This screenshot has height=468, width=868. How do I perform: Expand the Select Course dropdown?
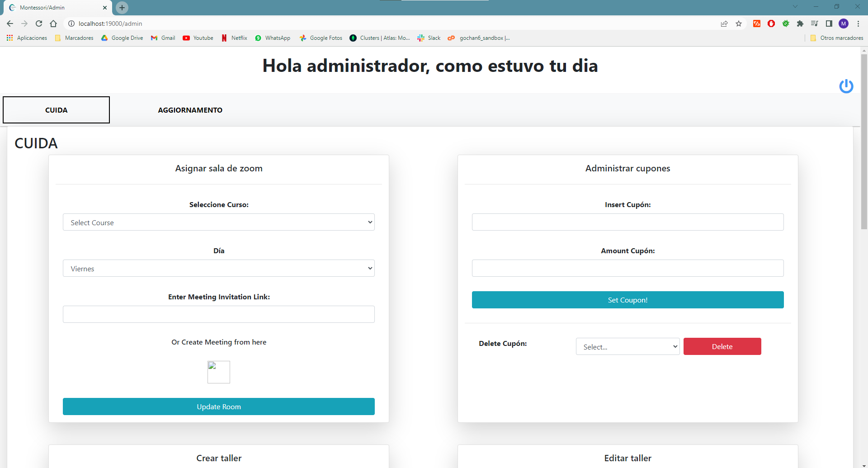click(219, 222)
